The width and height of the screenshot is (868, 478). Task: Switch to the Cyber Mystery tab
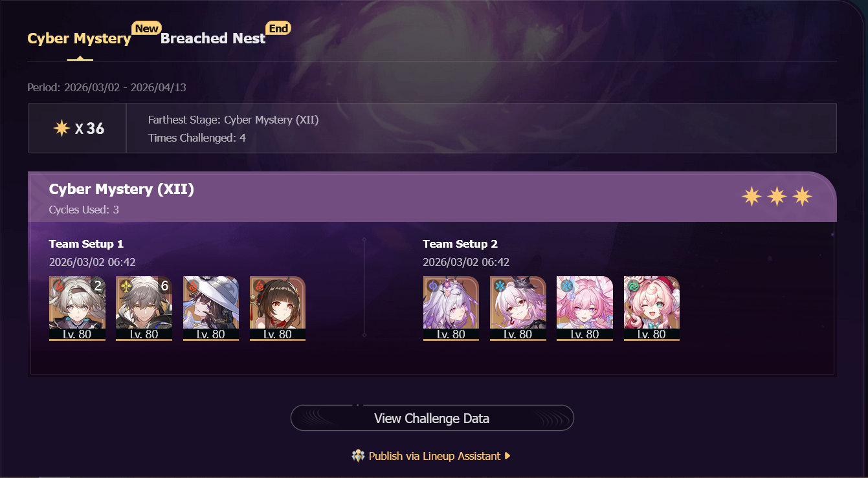(79, 38)
